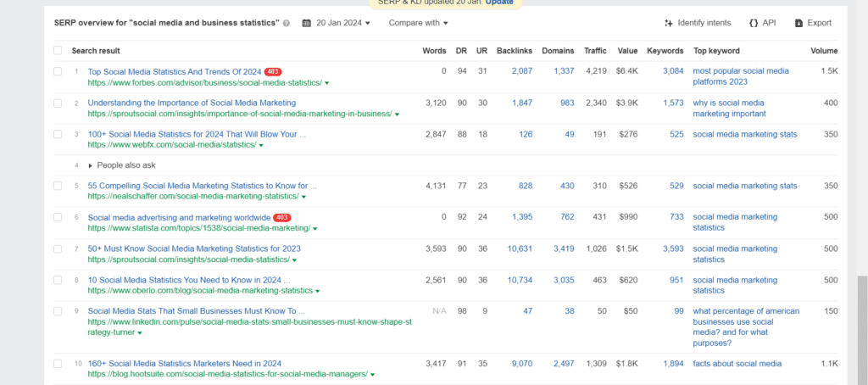Click the Volume column header

point(824,51)
